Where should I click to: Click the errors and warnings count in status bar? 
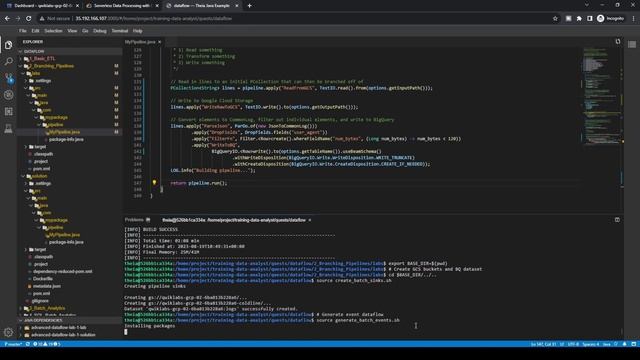coord(47,344)
